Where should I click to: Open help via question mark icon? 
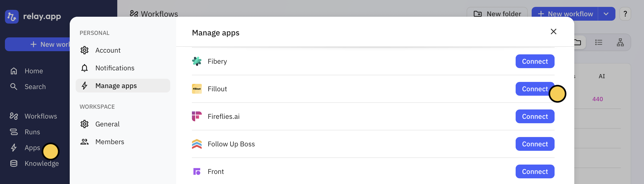pyautogui.click(x=625, y=14)
